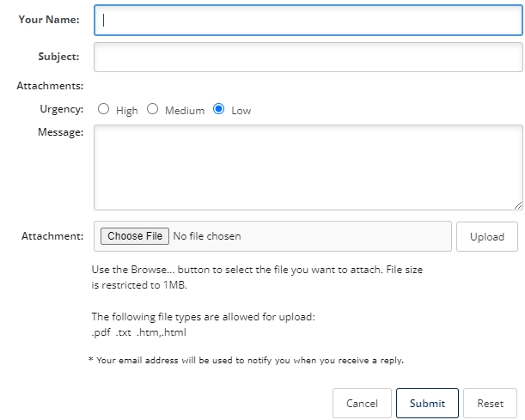Open the Choose File browser button
Image resolution: width=525 pixels, height=420 pixels.
(x=135, y=236)
